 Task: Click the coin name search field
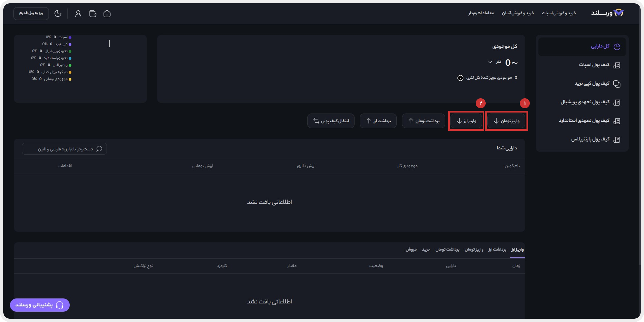65,149
